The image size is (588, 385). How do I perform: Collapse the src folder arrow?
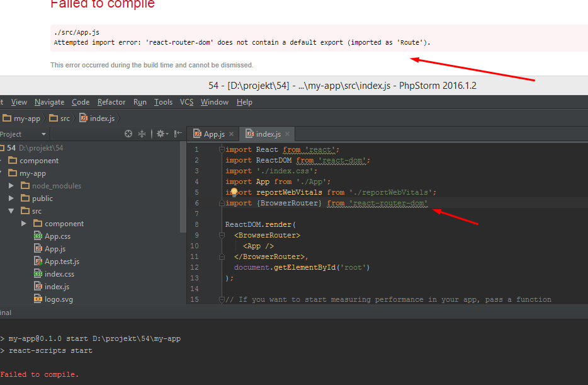coord(11,211)
